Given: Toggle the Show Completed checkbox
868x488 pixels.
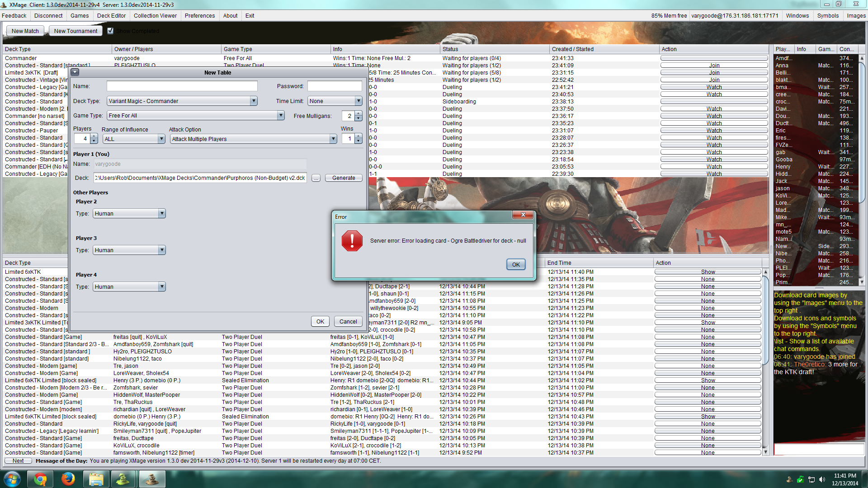Looking at the screenshot, I should (x=110, y=31).
